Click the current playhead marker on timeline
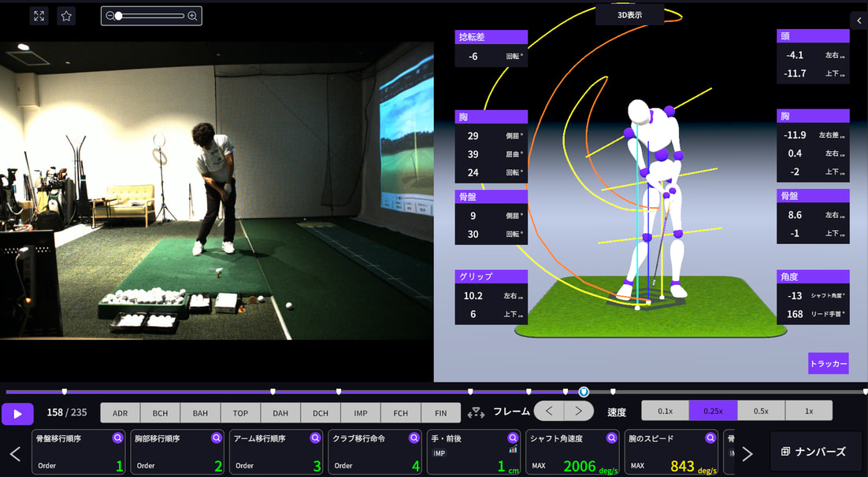The image size is (868, 477). (x=584, y=392)
